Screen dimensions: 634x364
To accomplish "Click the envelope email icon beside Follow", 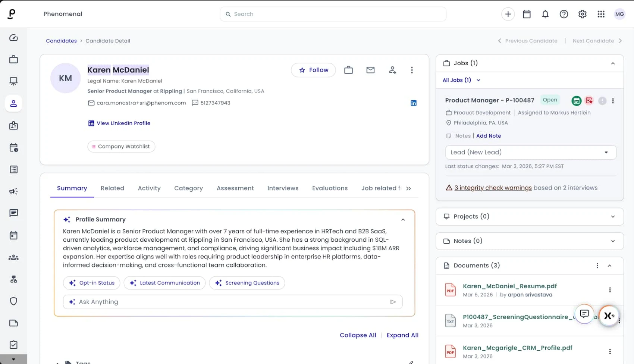I will coord(370,70).
